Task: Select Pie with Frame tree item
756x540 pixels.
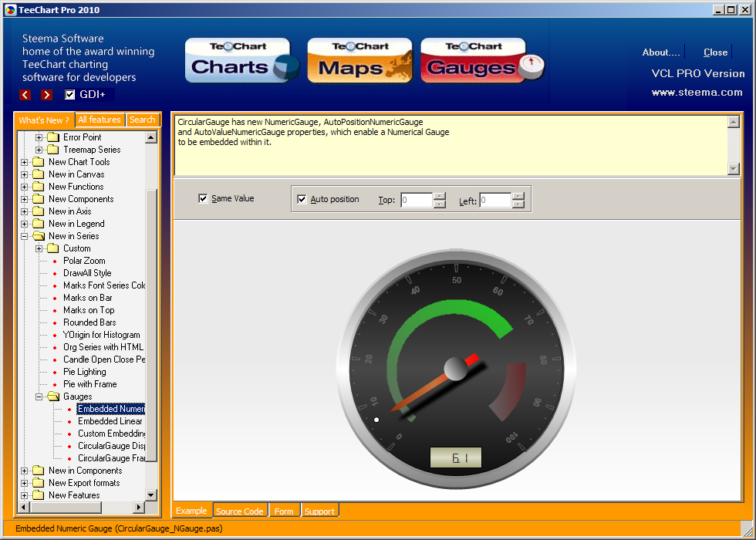Action: click(90, 384)
